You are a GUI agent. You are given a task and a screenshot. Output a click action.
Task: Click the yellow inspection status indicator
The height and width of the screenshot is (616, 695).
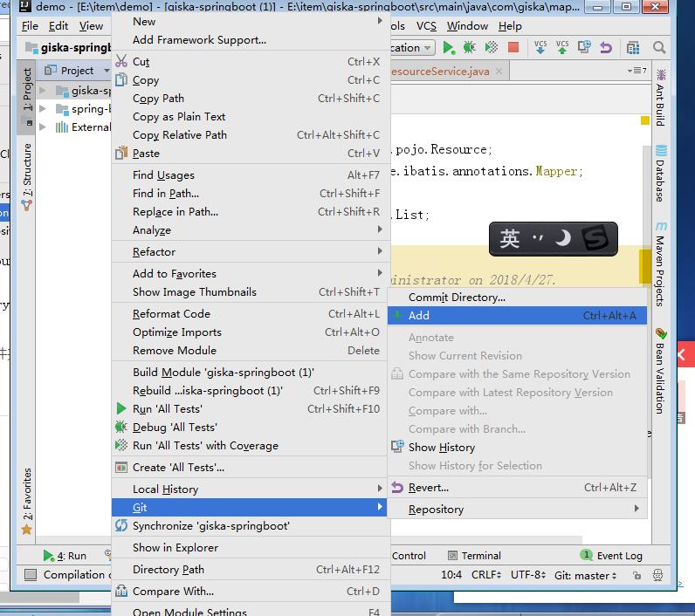click(x=645, y=120)
